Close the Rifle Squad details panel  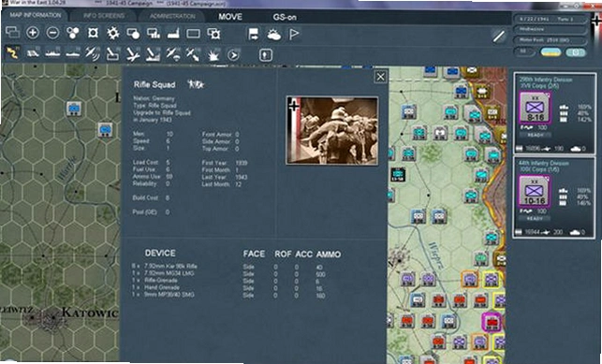tap(380, 77)
